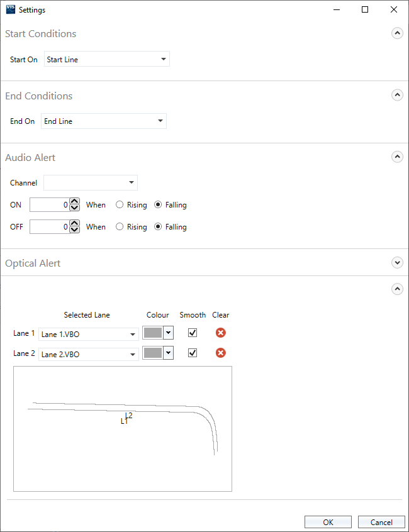Collapse the Audio Alert section
The height and width of the screenshot is (532, 409).
[x=397, y=157]
